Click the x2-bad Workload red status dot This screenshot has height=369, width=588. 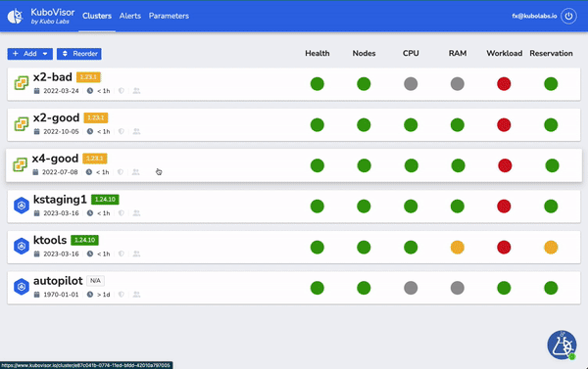pyautogui.click(x=504, y=84)
